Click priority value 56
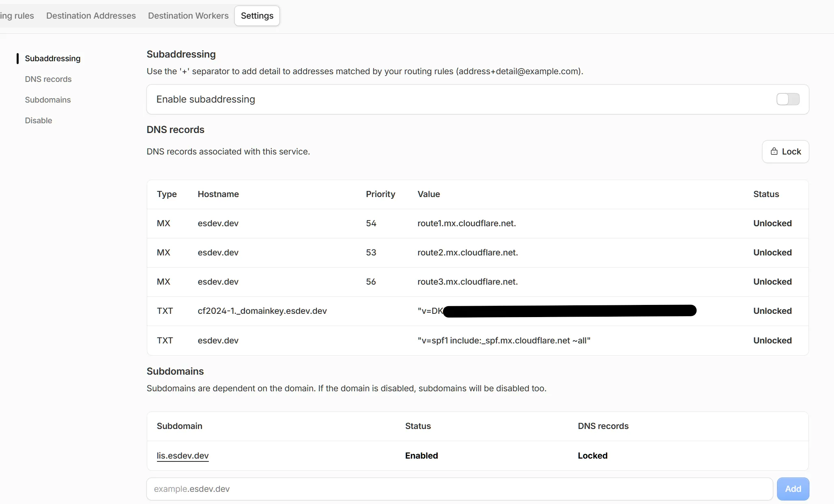Viewport: 834px width, 504px height. coord(371,282)
